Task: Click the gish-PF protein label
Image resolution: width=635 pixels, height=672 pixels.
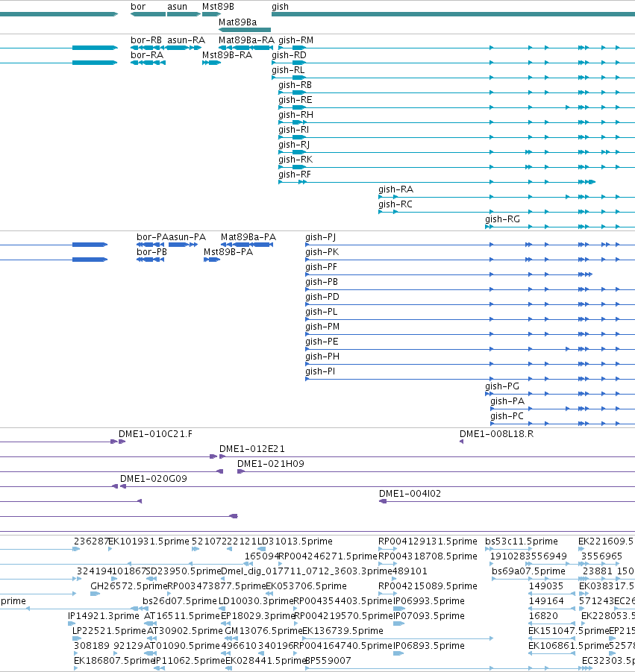Action: [x=321, y=267]
